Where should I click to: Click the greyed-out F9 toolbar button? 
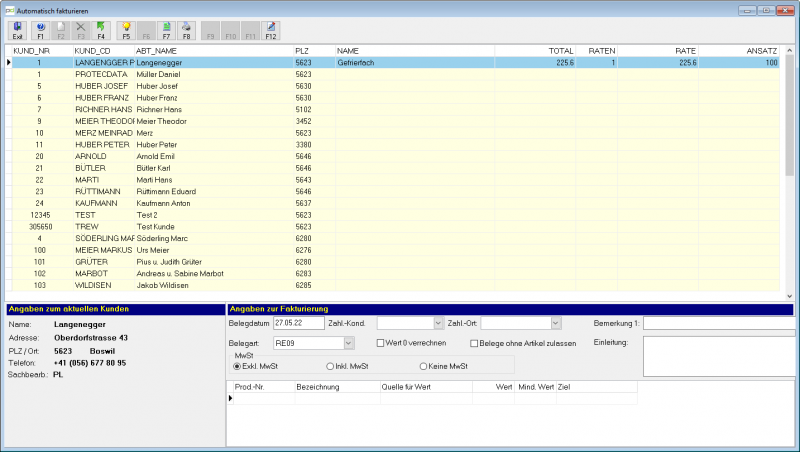(x=210, y=31)
